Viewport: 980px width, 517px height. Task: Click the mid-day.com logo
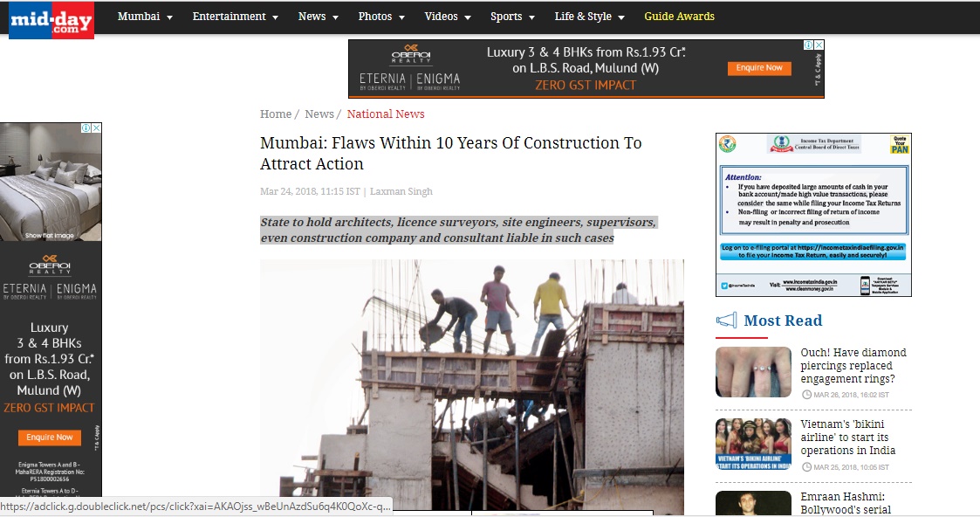tap(51, 20)
